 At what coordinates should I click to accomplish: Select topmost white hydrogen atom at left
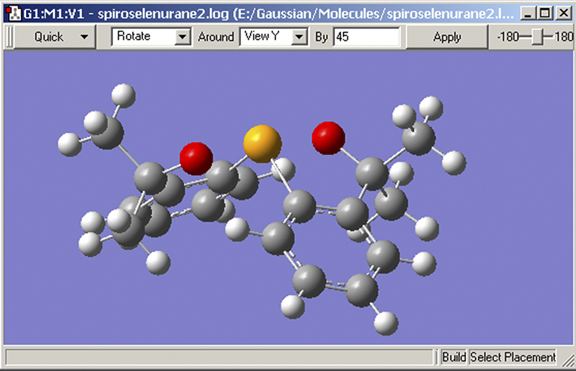click(x=123, y=96)
